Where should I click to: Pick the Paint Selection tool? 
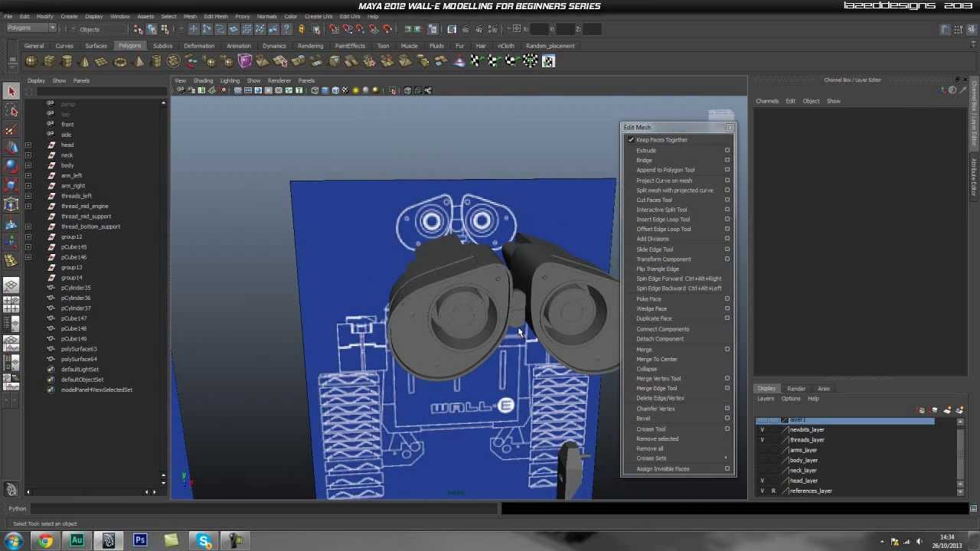[11, 129]
